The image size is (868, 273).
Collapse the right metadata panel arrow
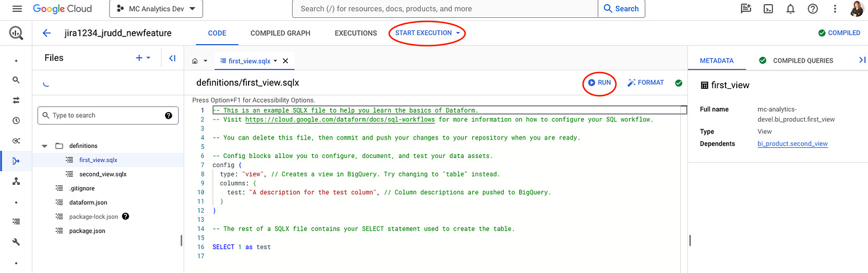[861, 60]
